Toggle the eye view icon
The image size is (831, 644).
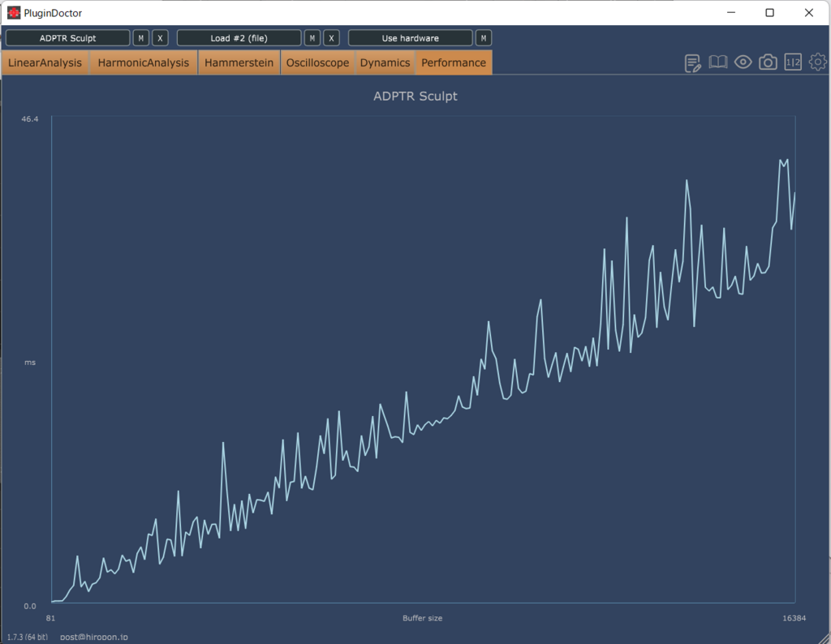(743, 62)
